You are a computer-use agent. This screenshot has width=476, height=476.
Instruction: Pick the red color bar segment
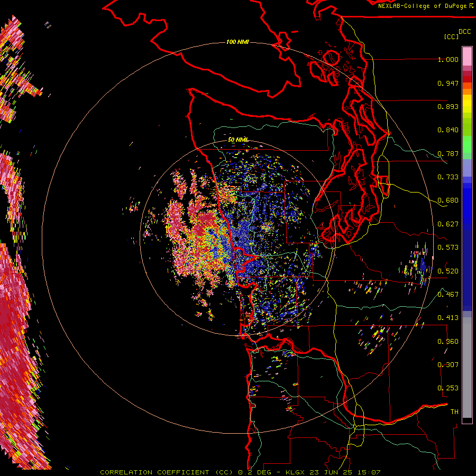pos(467,79)
